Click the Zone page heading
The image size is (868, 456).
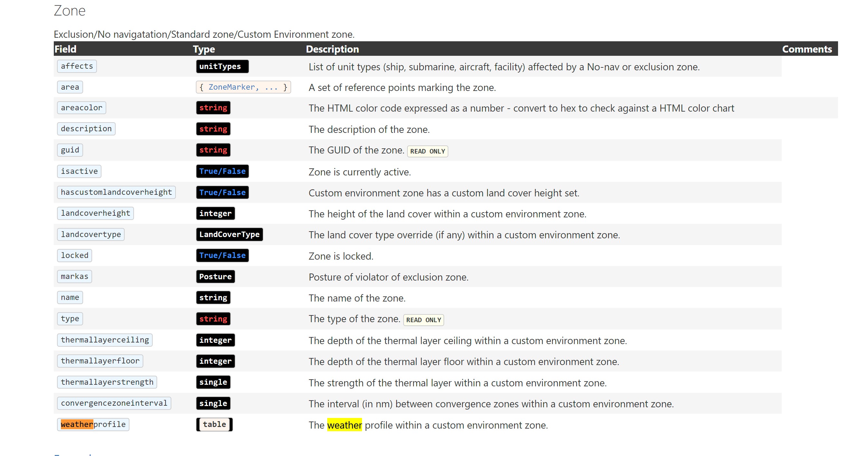(x=70, y=10)
